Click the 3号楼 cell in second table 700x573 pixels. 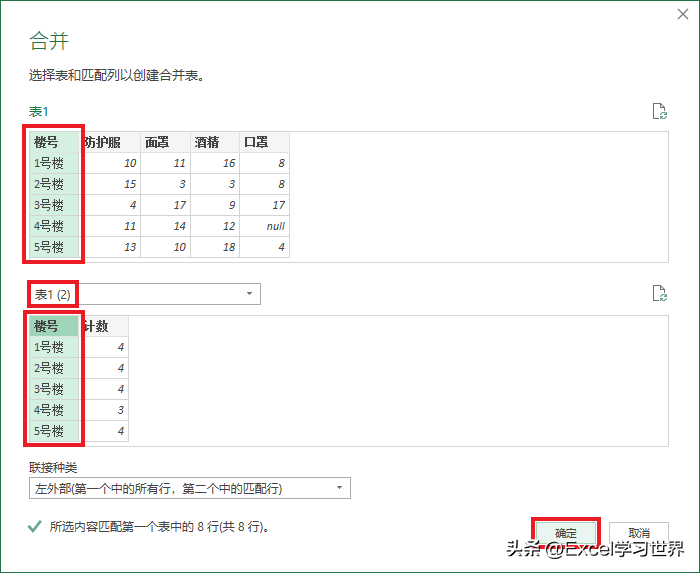tap(55, 389)
